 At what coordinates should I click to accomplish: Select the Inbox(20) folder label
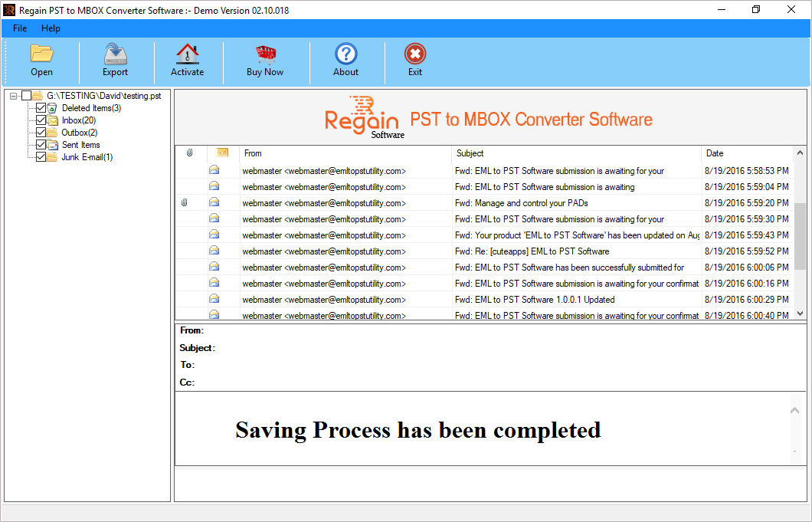coord(79,120)
